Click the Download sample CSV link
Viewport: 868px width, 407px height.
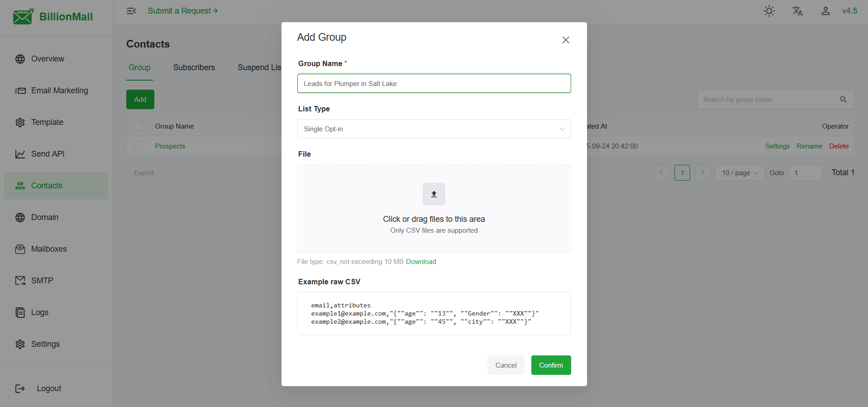click(x=421, y=262)
